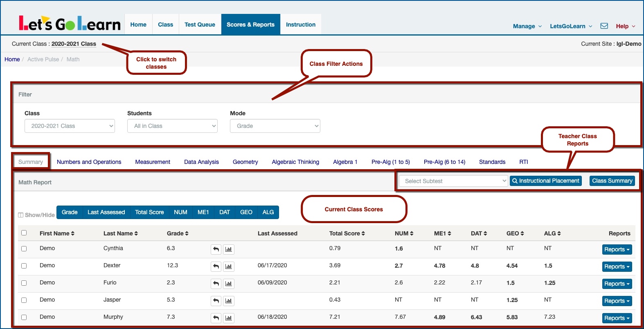The height and width of the screenshot is (329, 644).
Task: Sort table by Last Name column
Action: [121, 233]
